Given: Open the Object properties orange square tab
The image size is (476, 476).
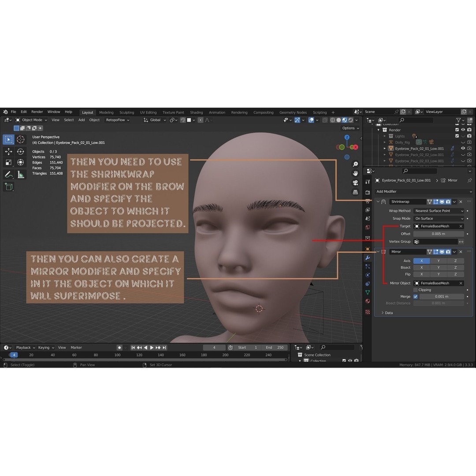Looking at the screenshot, I should (x=368, y=249).
